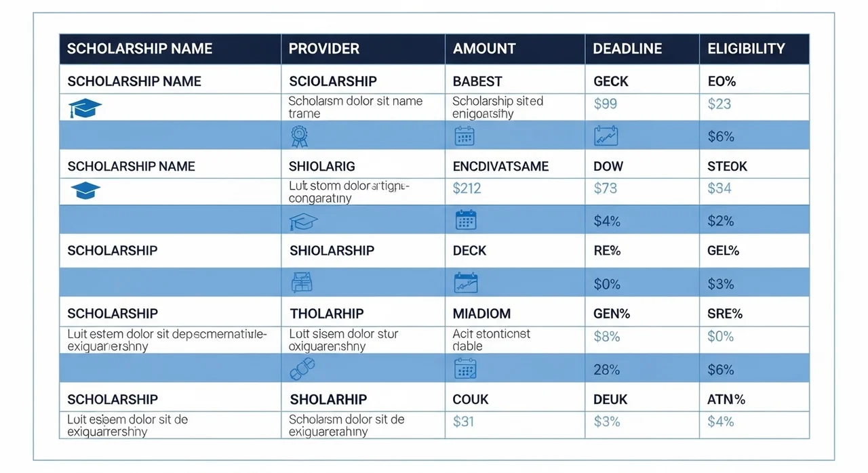Click the books icon below SHIOLARSHIP
Image resolution: width=868 pixels, height=473 pixels.
(302, 282)
